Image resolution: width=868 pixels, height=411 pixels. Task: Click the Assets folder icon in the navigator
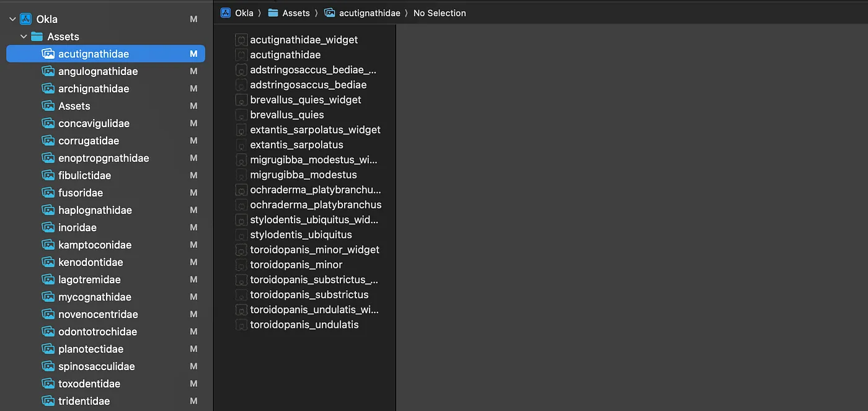click(x=37, y=37)
